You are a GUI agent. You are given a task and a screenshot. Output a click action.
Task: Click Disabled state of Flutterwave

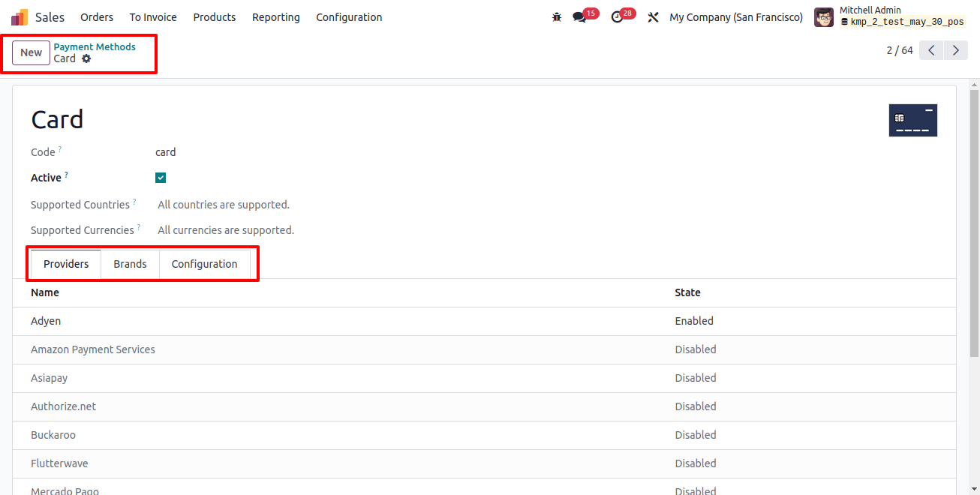click(696, 463)
